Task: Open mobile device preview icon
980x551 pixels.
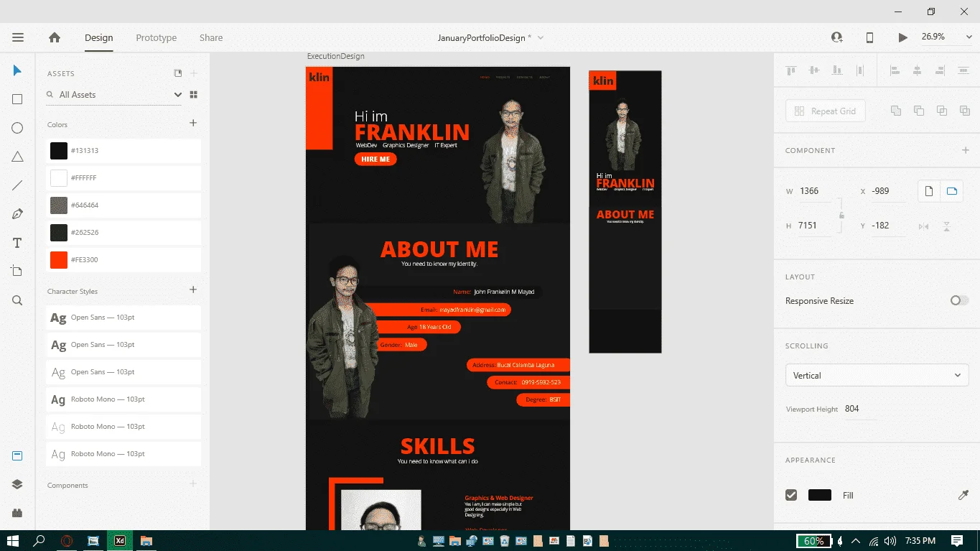Action: (869, 37)
